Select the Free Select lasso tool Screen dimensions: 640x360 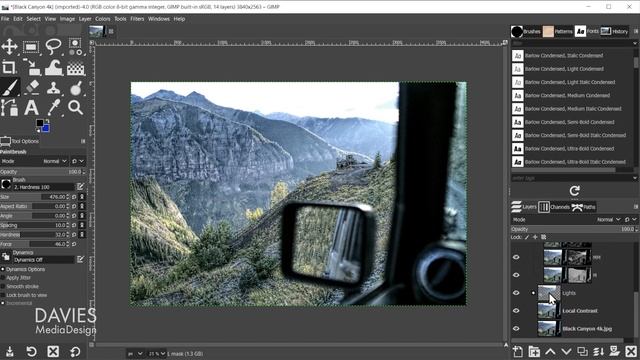(x=53, y=47)
